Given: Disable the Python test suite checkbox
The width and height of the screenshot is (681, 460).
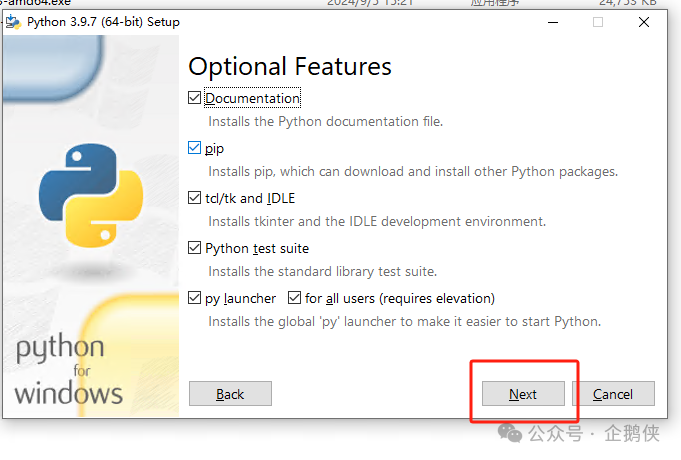Looking at the screenshot, I should click(195, 248).
